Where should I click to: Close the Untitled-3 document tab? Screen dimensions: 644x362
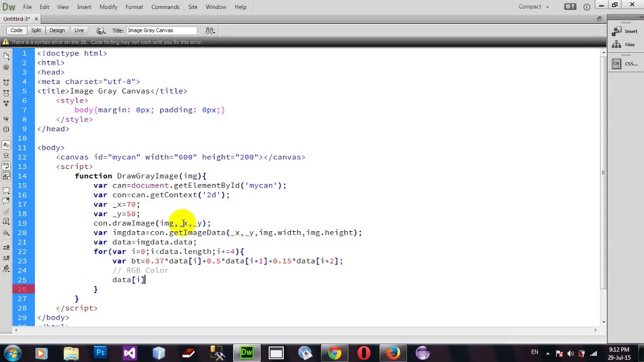click(x=36, y=19)
